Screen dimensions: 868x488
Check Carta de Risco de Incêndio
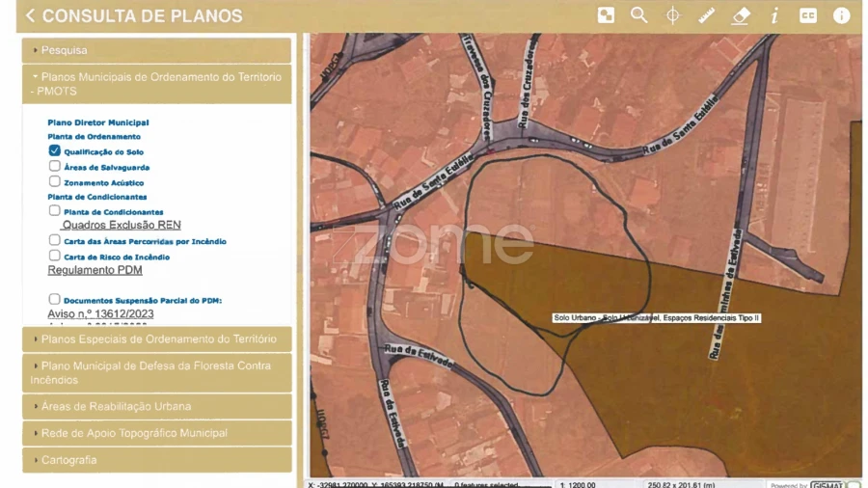click(55, 256)
